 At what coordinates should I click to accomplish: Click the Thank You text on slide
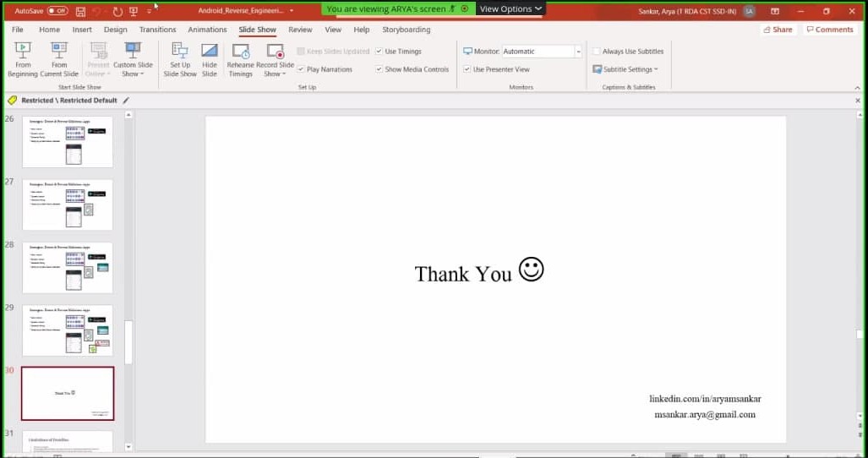click(x=463, y=274)
